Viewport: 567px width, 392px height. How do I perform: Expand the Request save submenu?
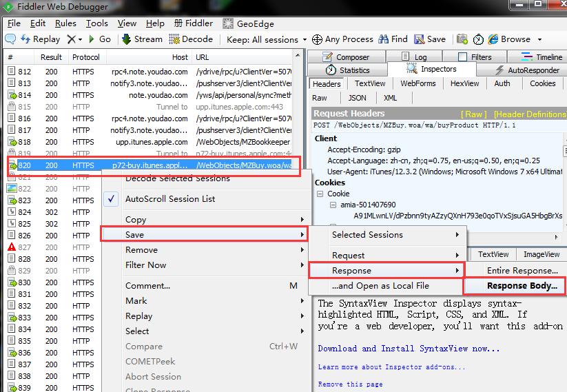coord(387,256)
